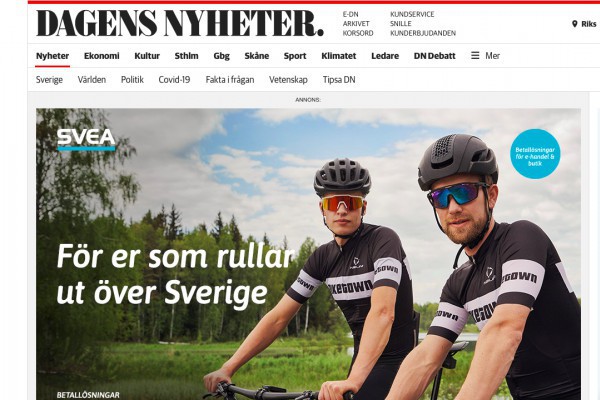
Task: Switch to the Ekonomi section
Action: point(101,56)
